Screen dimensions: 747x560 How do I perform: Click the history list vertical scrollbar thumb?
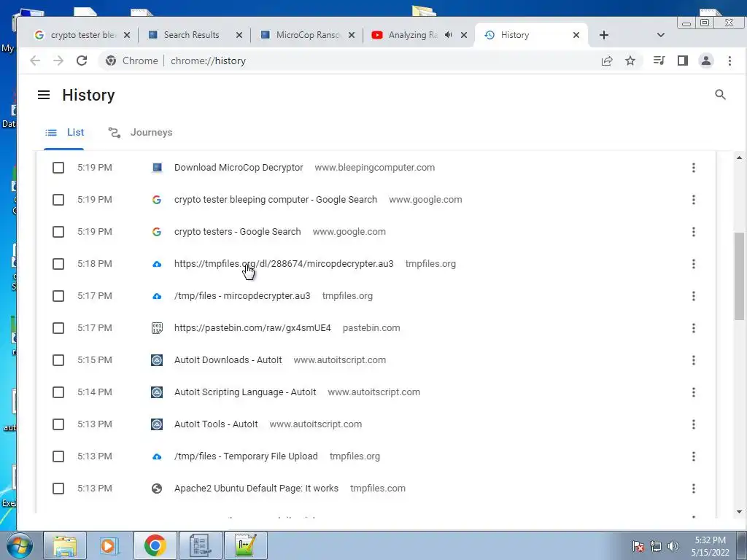tap(739, 276)
